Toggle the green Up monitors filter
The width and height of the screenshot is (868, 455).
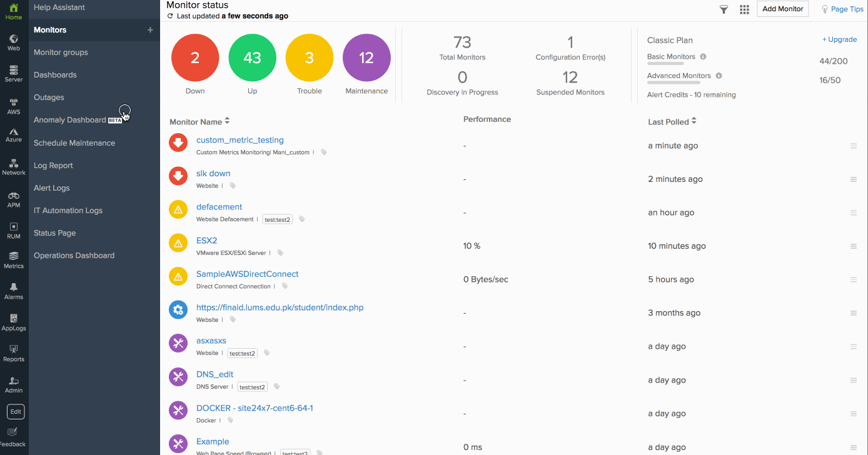click(252, 57)
